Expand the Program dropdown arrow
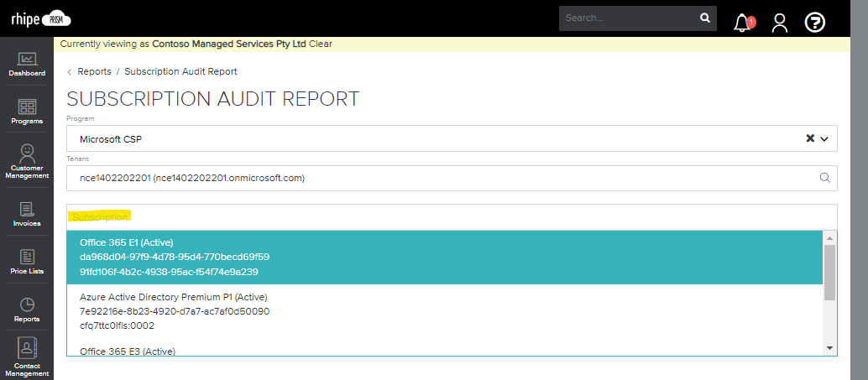Image resolution: width=868 pixels, height=380 pixels. [824, 139]
